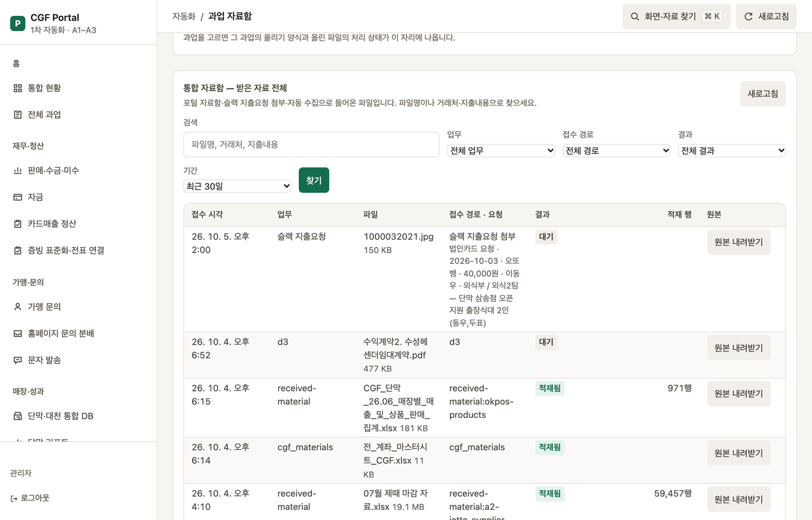Go to 카드매출 정산 menu item
Viewport: 812px width, 520px height.
click(x=78, y=224)
